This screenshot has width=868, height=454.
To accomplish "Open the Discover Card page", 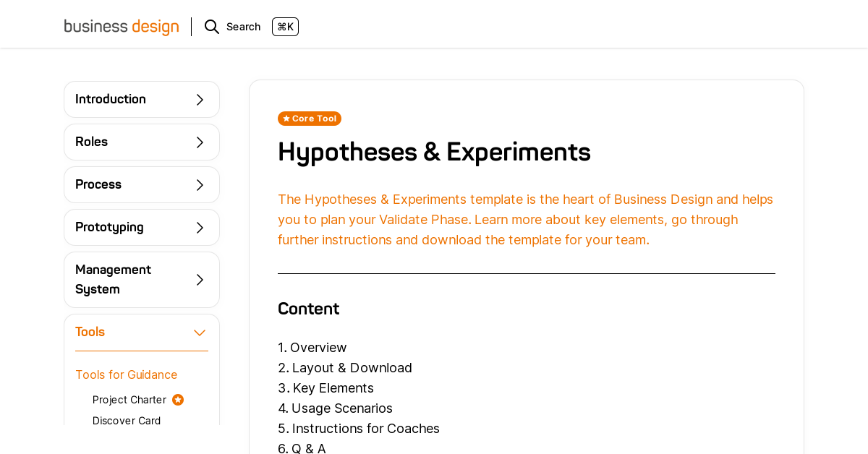I will pyautogui.click(x=127, y=421).
